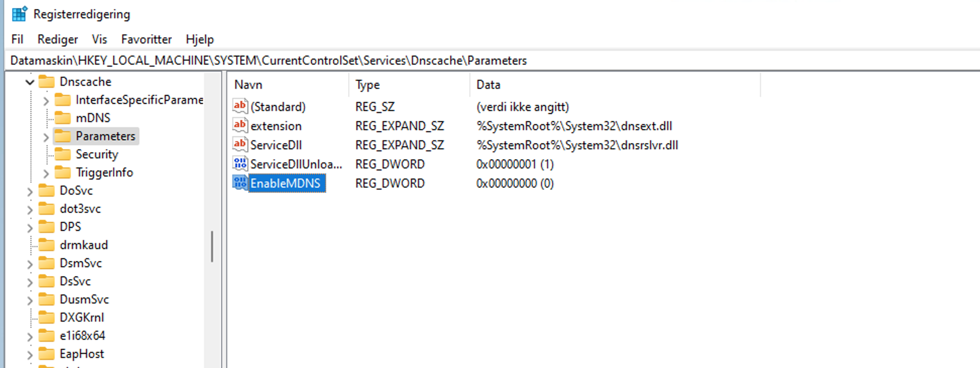Select the DsSvc folder icon

(46, 281)
